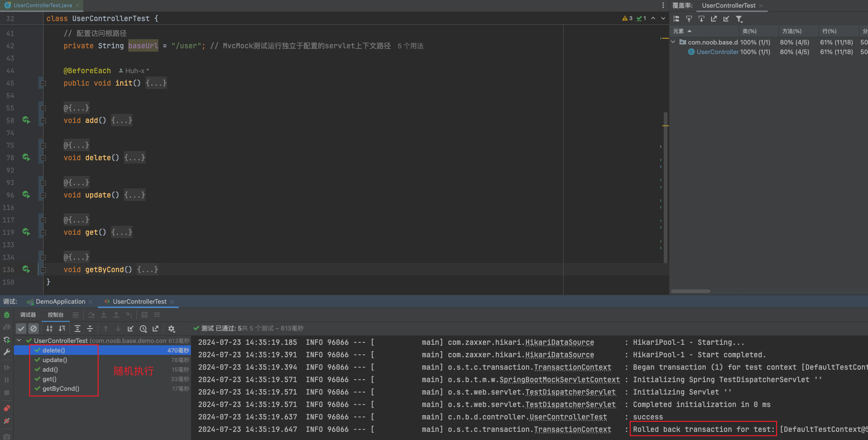
Task: Open the editor tabs three-dot menu
Action: point(663,5)
